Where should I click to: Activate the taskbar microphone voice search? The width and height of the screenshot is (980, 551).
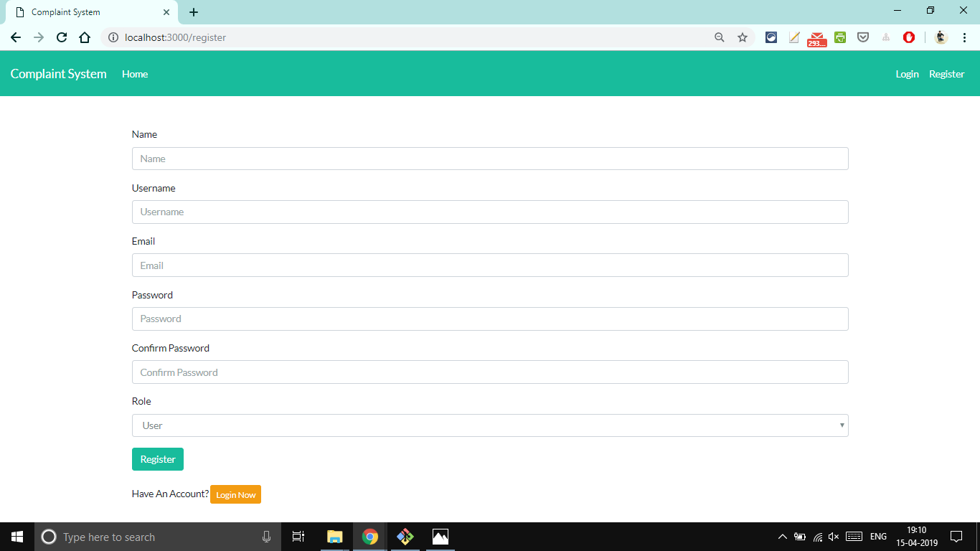[267, 537]
